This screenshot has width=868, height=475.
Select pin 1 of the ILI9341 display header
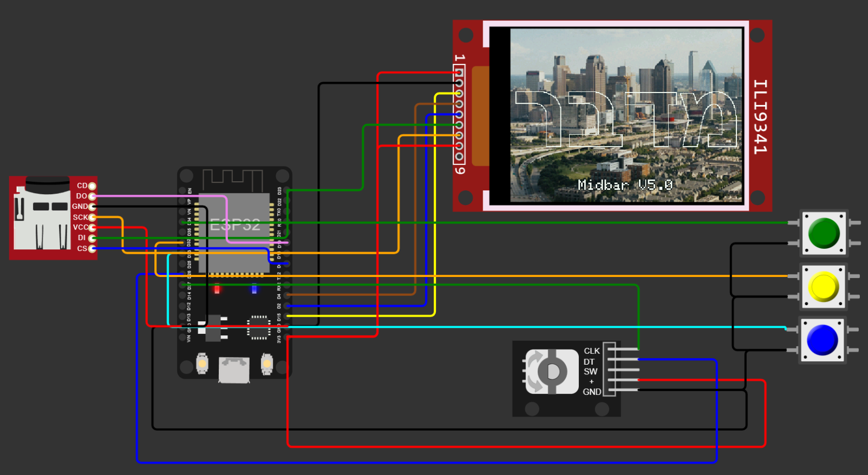point(459,72)
